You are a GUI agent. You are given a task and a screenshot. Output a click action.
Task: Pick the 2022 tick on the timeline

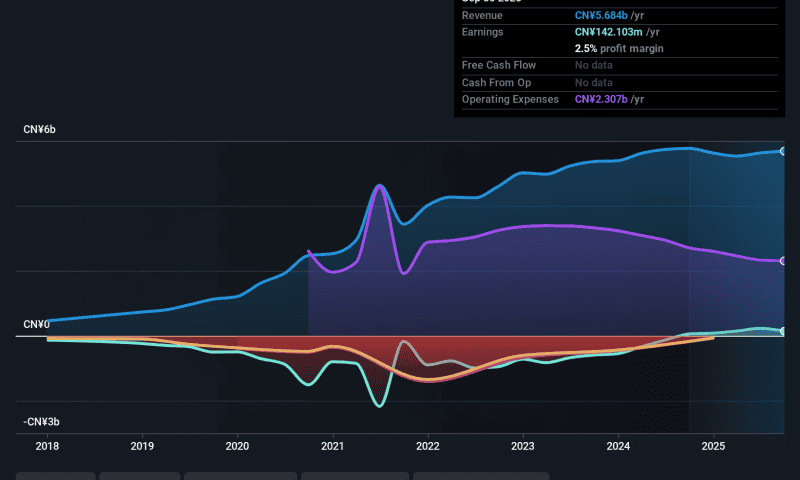428,447
